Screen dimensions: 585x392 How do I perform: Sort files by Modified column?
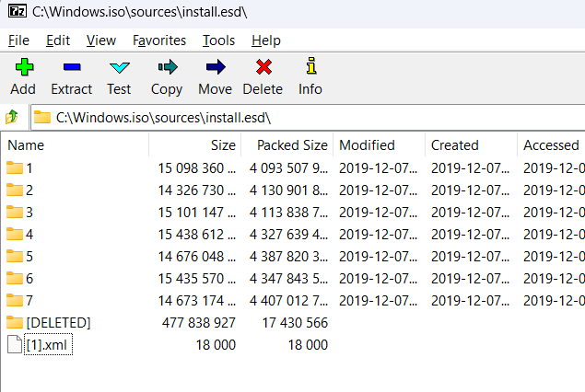(x=367, y=145)
